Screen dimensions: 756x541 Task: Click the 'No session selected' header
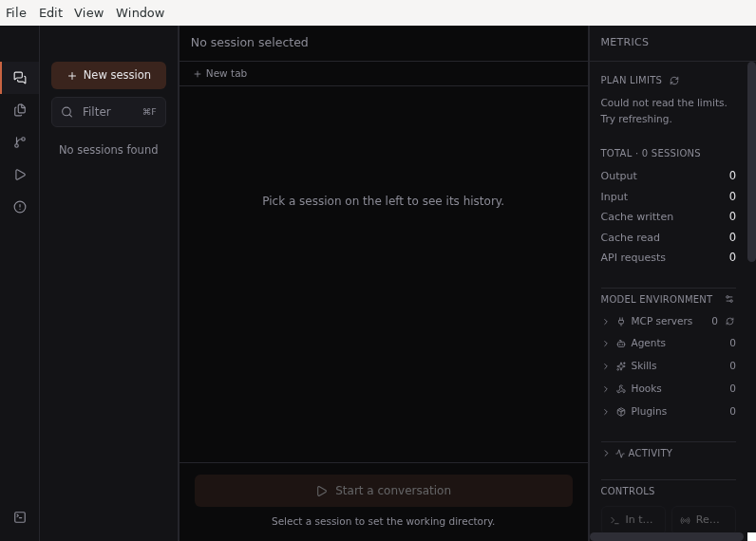tap(249, 43)
